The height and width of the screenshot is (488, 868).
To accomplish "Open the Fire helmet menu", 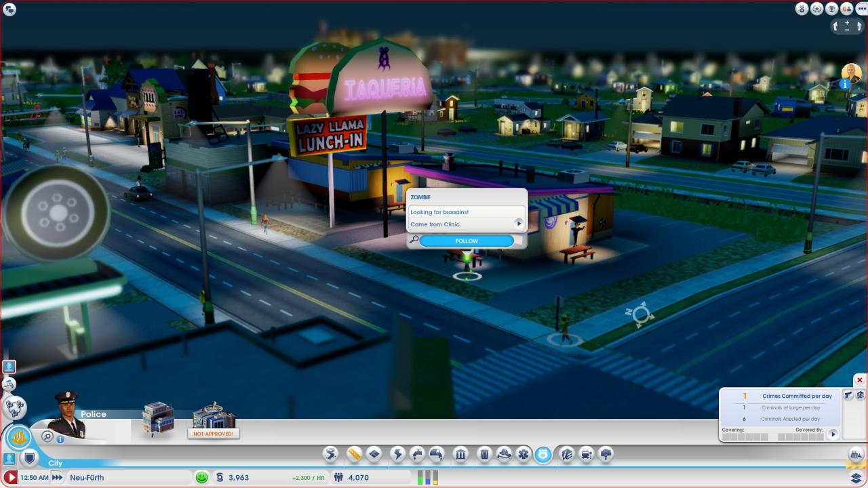I will pos(504,454).
